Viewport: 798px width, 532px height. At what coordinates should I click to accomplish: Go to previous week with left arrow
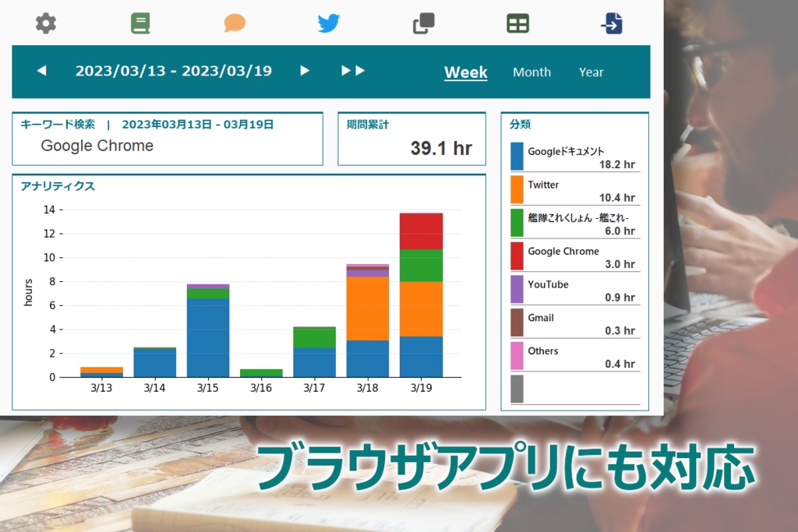(x=42, y=71)
